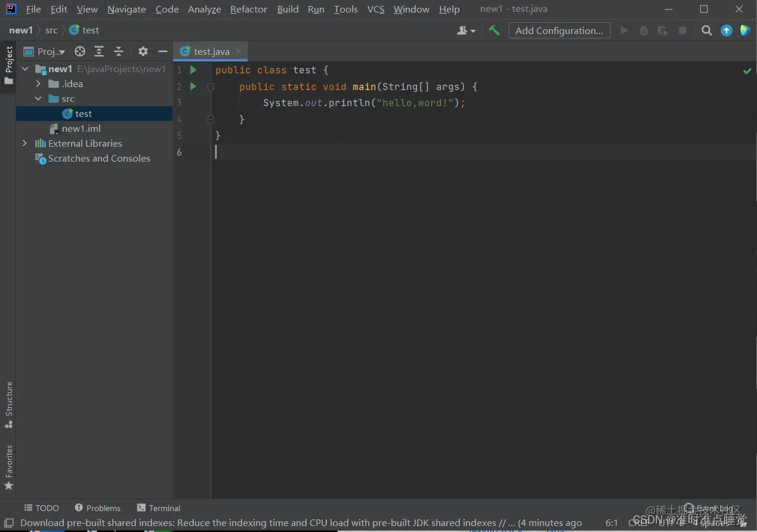Expand the .idea folder

pos(38,84)
